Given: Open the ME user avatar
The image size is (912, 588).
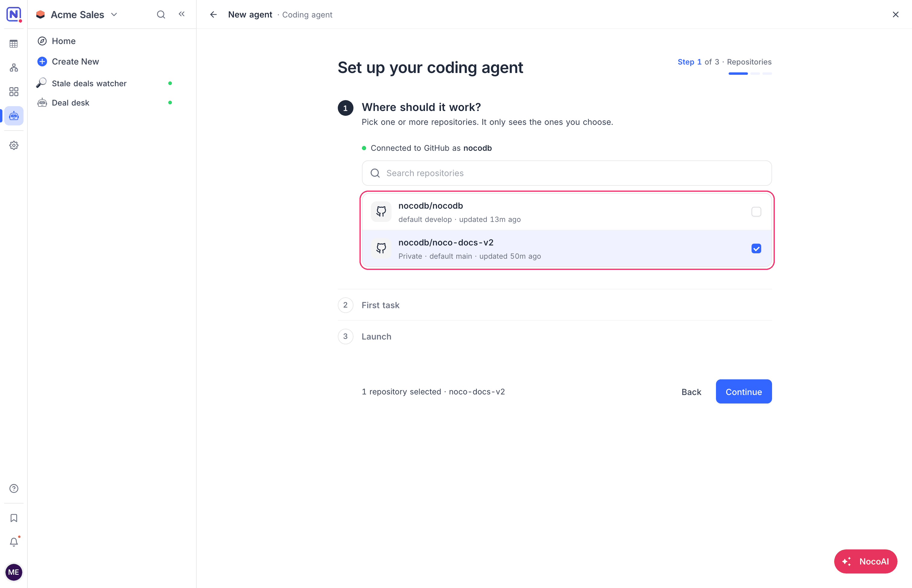Looking at the screenshot, I should pos(14,572).
